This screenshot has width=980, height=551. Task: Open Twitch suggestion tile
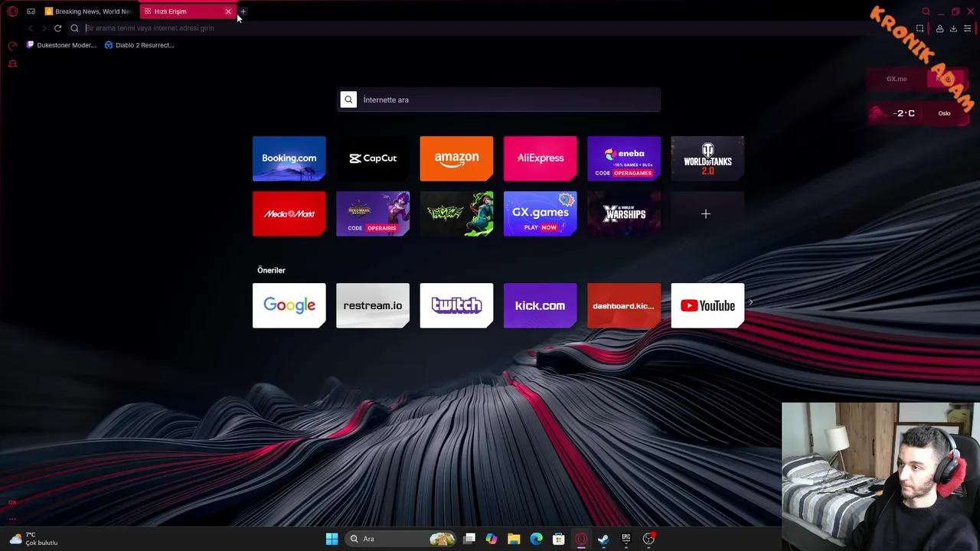point(456,305)
